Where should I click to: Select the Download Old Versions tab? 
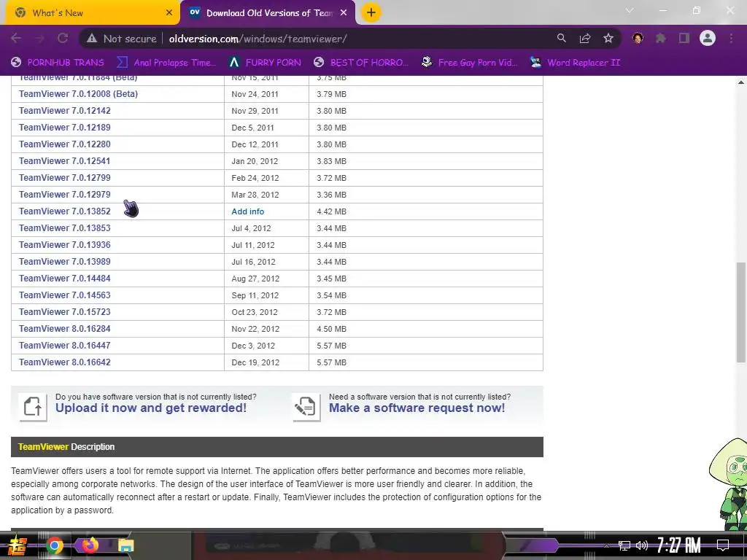tap(268, 13)
